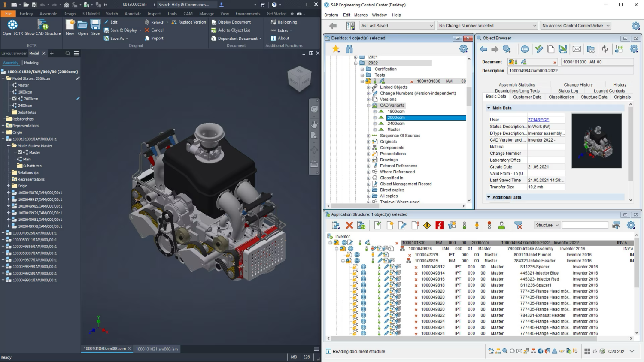Click the ViewCube in the 3D viewport
This screenshot has height=362, width=644.
pos(299,79)
